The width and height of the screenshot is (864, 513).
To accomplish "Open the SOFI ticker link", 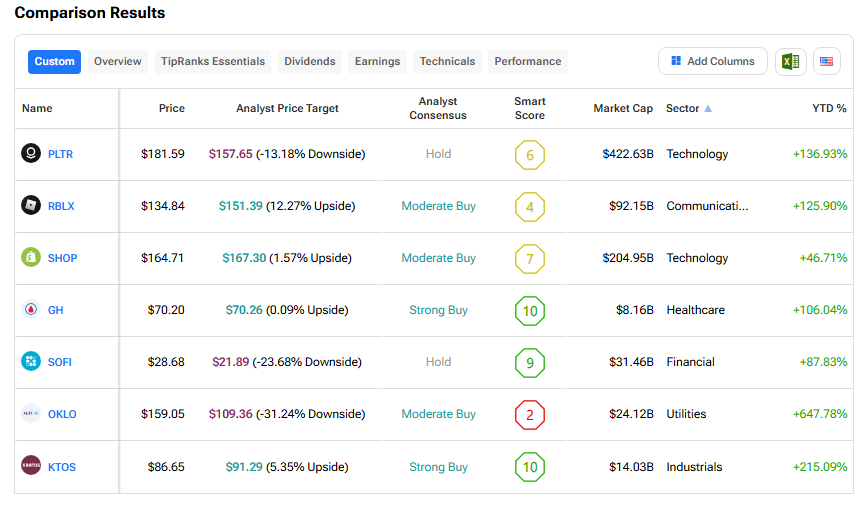I will coord(61,362).
